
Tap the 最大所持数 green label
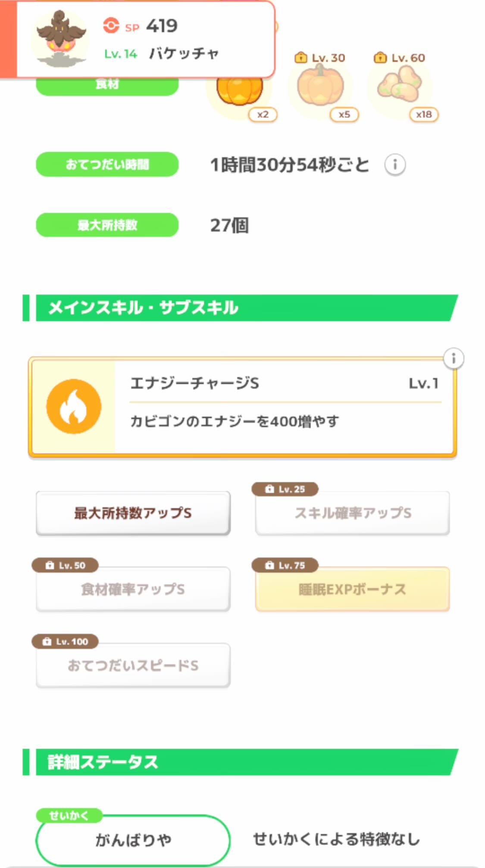pos(107,225)
